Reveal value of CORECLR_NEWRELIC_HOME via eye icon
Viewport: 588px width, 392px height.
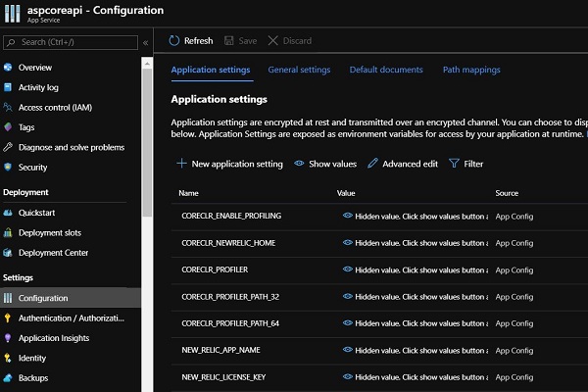pos(348,243)
